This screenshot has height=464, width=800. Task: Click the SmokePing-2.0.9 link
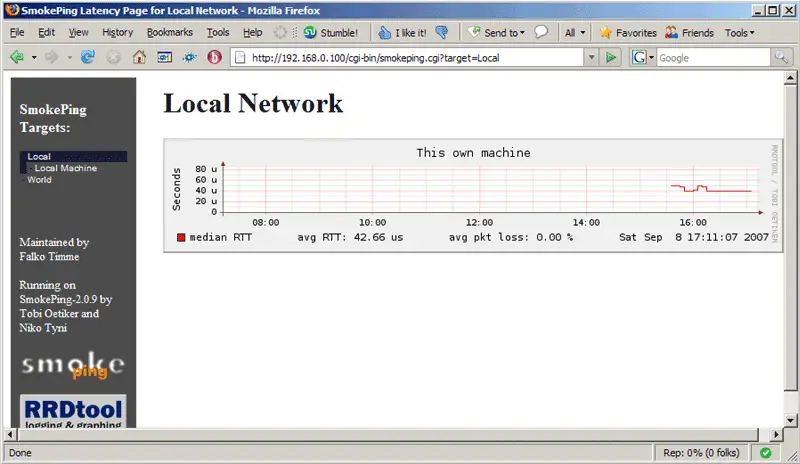(x=59, y=299)
